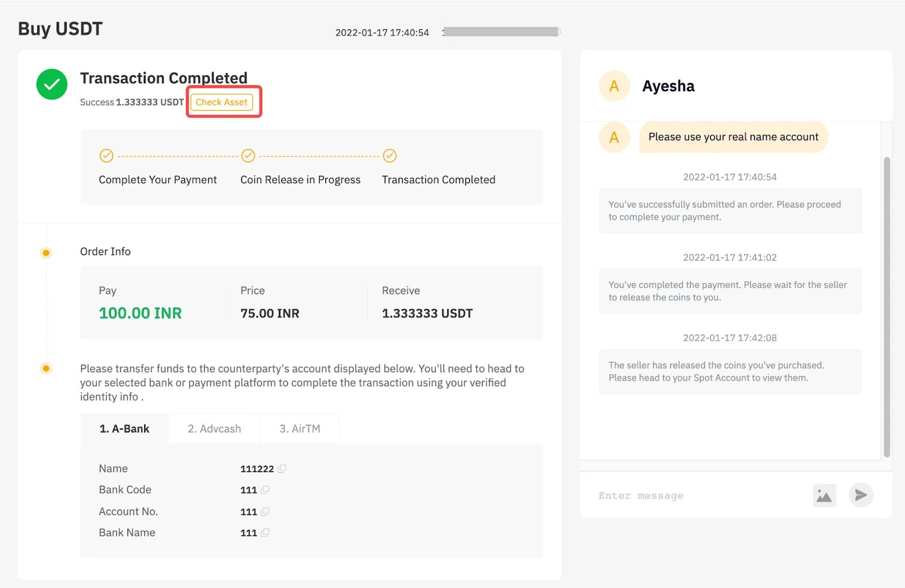
Task: Click the Receive value 1.333333 USDT
Action: coord(427,313)
